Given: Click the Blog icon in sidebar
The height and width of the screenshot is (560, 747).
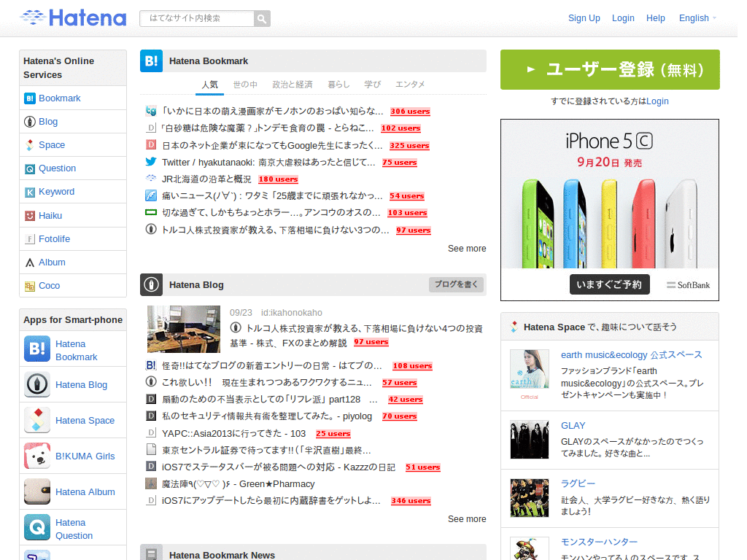Looking at the screenshot, I should (x=30, y=122).
